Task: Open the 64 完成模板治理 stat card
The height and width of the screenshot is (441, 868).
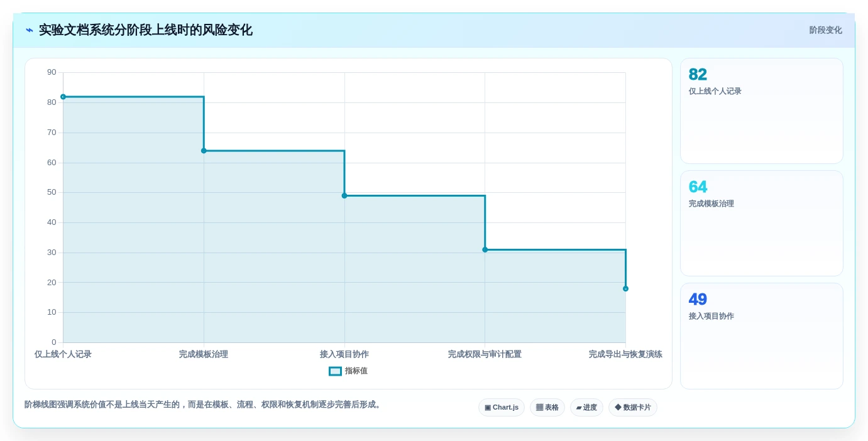Action: pyautogui.click(x=762, y=224)
